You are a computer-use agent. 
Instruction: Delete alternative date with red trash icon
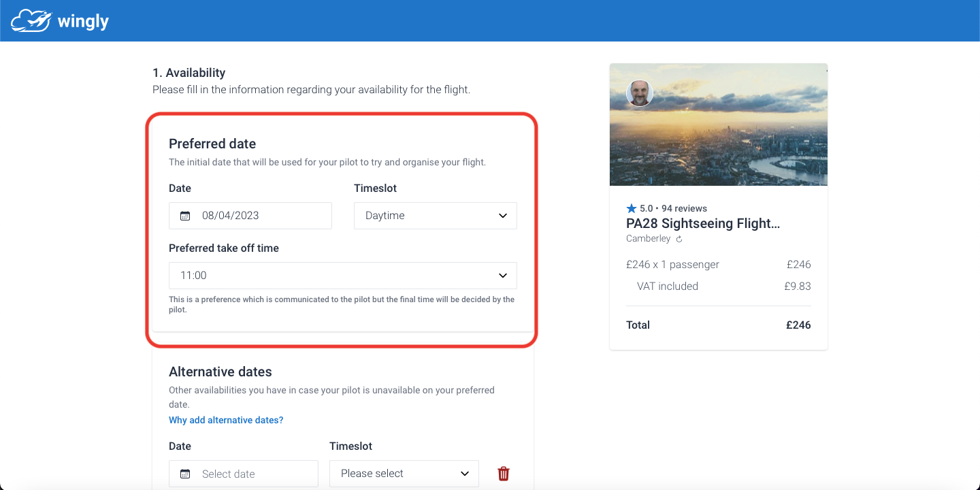coord(504,474)
